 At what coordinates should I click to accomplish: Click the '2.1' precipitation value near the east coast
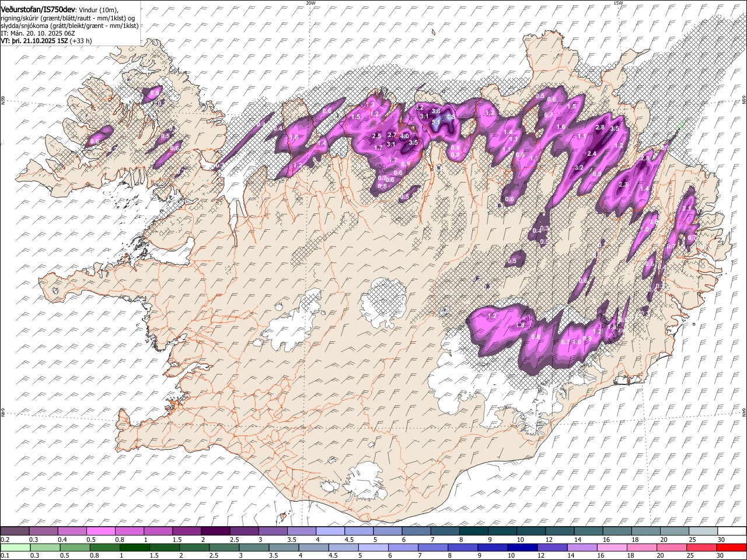tap(687, 208)
